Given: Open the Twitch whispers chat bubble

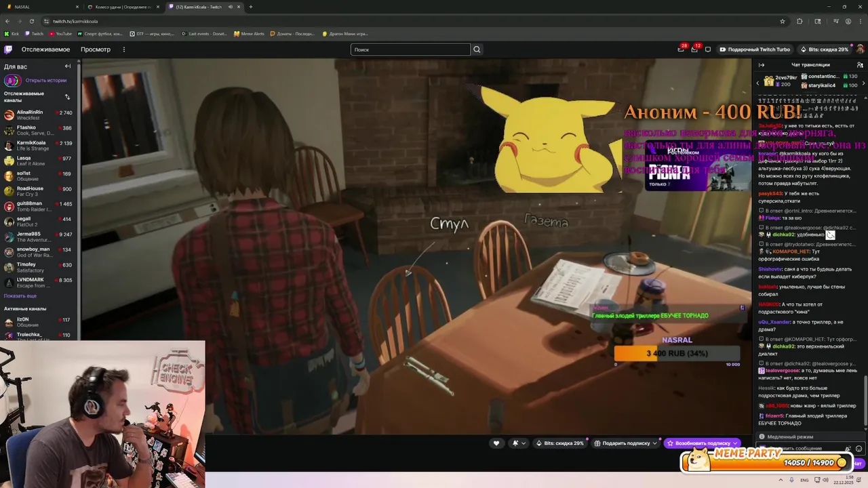Looking at the screenshot, I should pos(708,49).
